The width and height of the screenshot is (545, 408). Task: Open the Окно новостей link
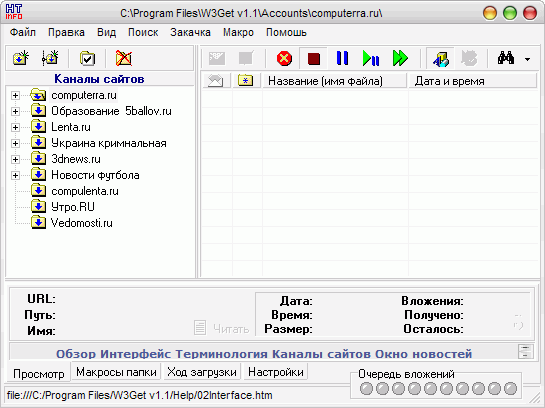click(423, 354)
